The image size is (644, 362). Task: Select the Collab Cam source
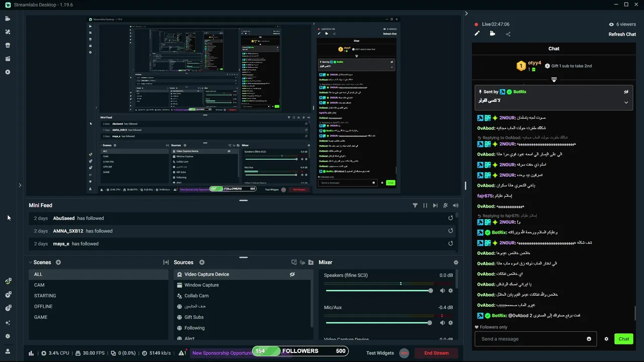point(242,296)
